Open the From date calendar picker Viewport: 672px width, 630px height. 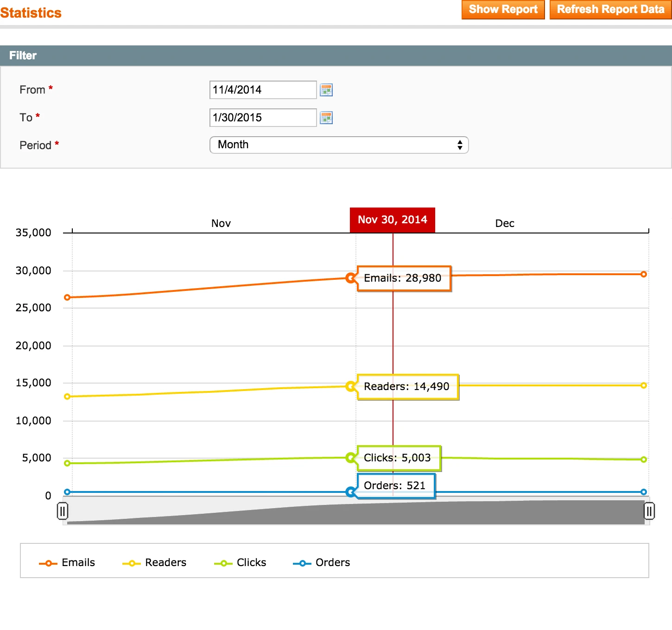(x=326, y=90)
